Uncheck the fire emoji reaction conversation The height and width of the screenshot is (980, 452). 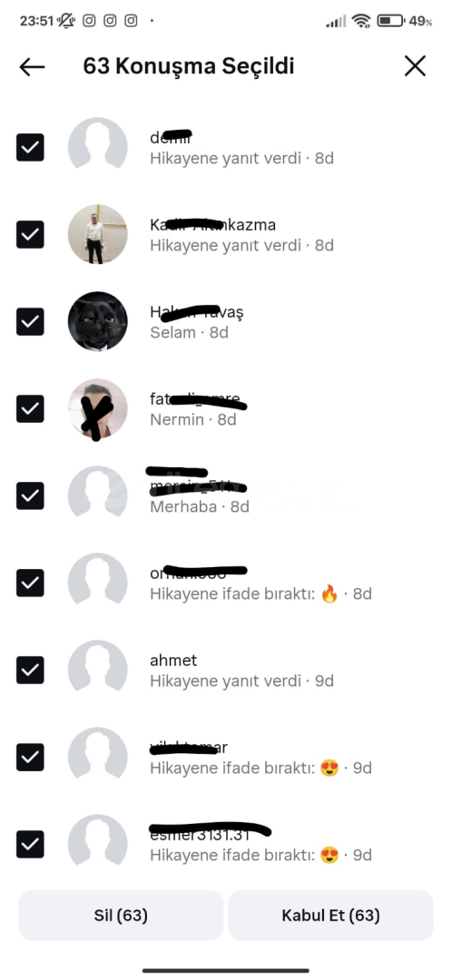(30, 583)
